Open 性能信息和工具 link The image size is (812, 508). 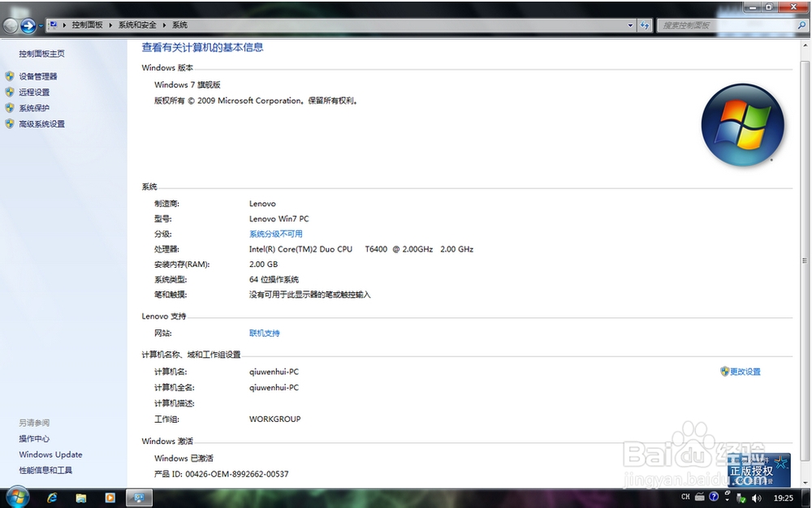(x=45, y=470)
